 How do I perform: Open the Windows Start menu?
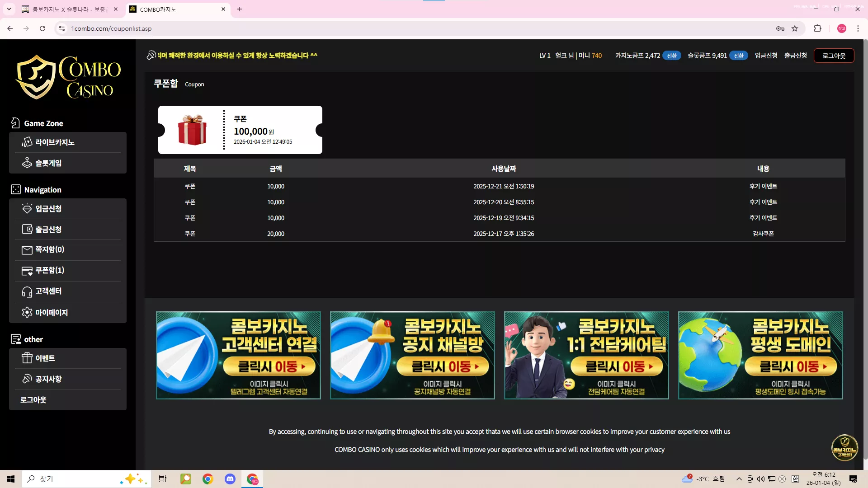point(11,479)
